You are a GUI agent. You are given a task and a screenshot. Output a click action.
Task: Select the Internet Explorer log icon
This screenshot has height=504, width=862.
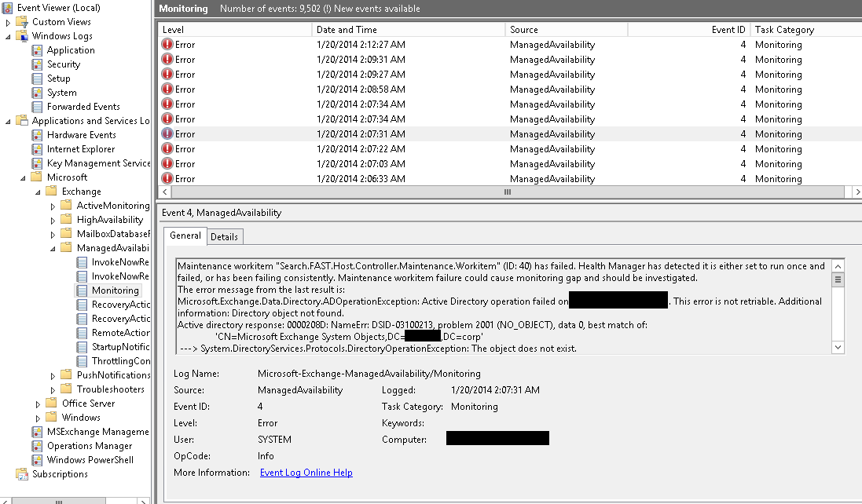click(37, 148)
